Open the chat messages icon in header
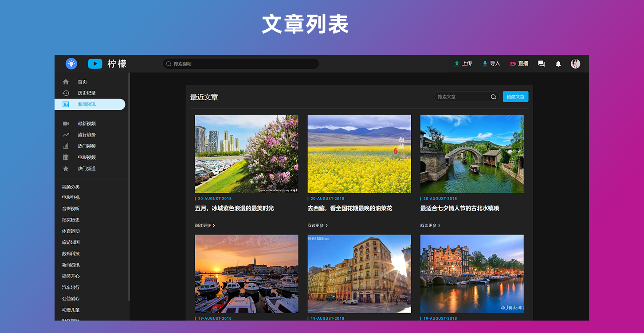The width and height of the screenshot is (644, 333). (541, 64)
